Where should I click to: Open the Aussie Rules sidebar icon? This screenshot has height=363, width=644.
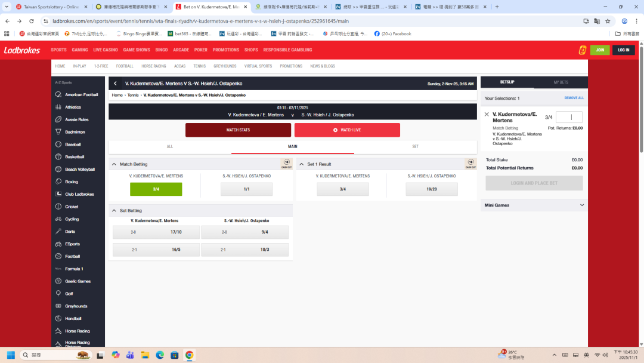pos(58,119)
